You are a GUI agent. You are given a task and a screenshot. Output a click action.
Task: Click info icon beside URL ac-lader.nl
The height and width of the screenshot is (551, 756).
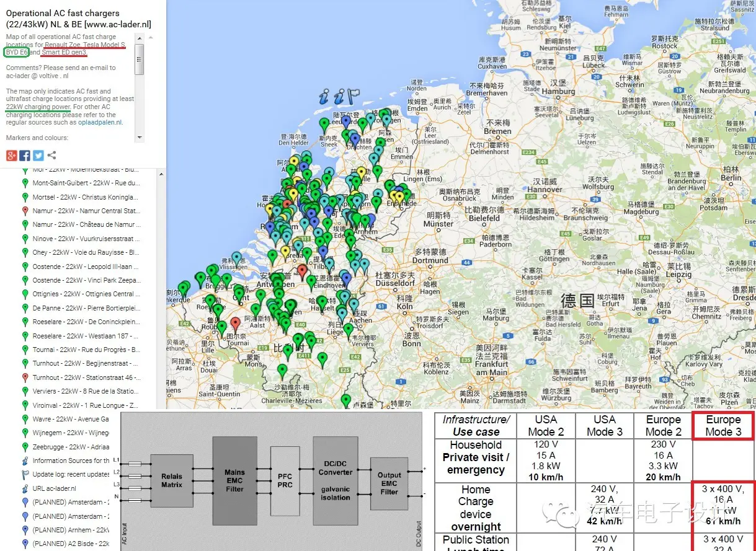click(25, 489)
